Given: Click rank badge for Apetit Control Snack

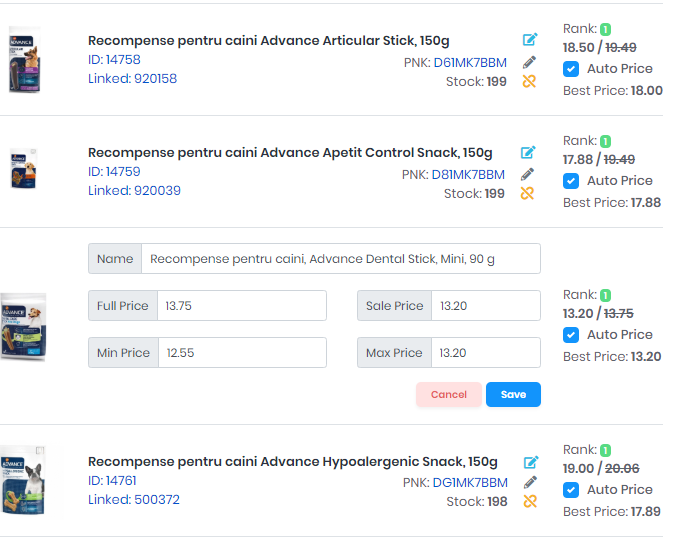Looking at the screenshot, I should tap(605, 142).
